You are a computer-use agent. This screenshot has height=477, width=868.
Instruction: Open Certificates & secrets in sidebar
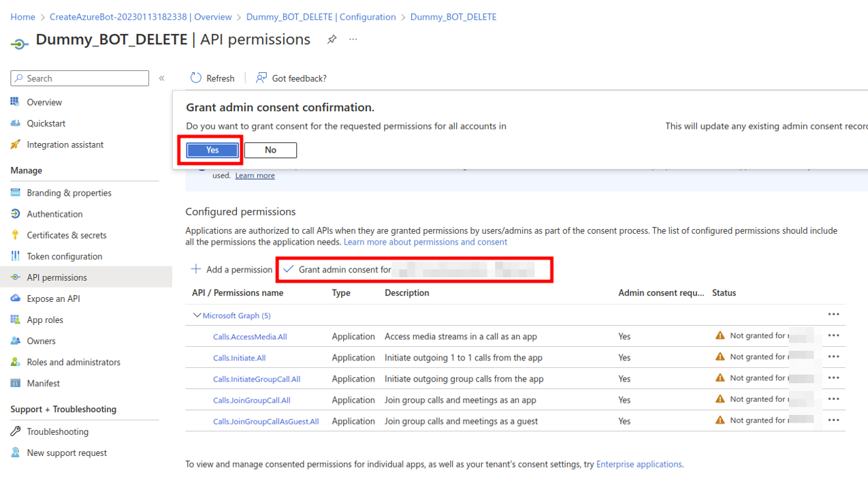pyautogui.click(x=66, y=235)
